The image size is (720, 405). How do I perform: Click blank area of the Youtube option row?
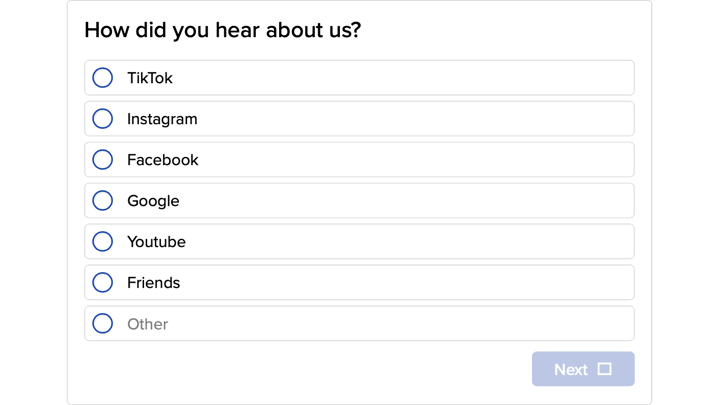pos(420,242)
